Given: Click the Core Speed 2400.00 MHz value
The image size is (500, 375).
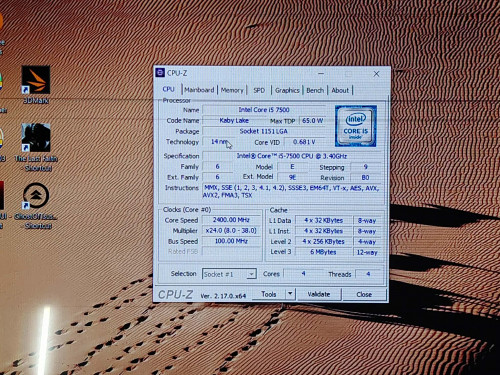Looking at the screenshot, I should (231, 220).
